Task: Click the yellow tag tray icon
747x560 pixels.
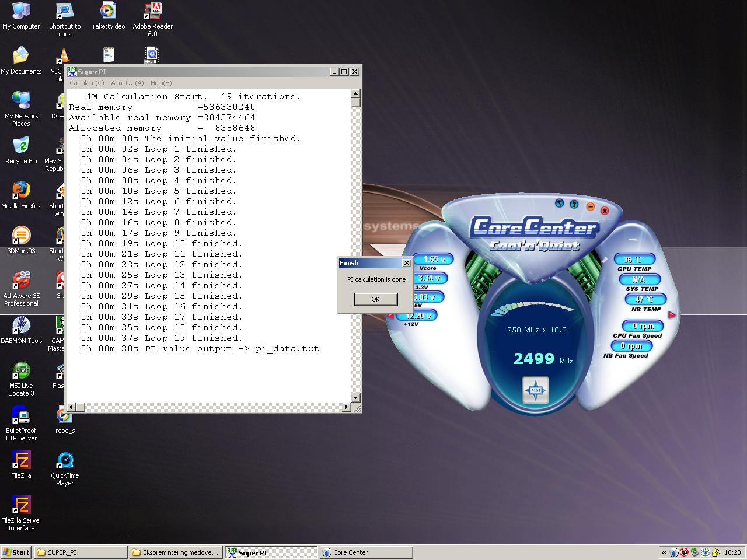Action: click(x=716, y=552)
